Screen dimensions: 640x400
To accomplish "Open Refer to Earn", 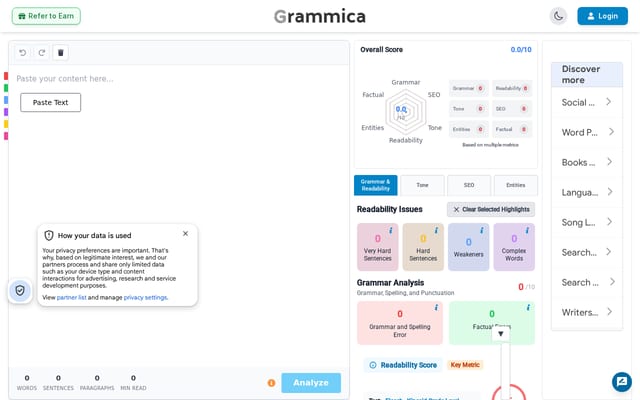I will click(46, 16).
